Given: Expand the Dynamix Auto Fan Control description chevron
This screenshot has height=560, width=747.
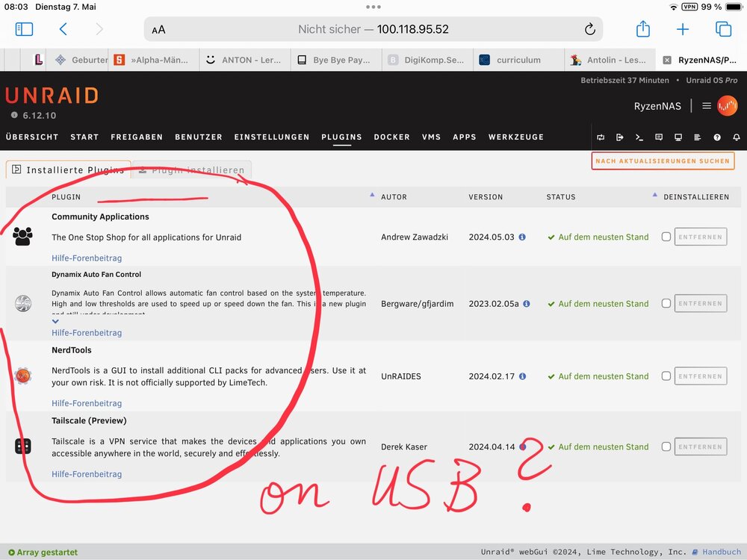Looking at the screenshot, I should pyautogui.click(x=55, y=321).
